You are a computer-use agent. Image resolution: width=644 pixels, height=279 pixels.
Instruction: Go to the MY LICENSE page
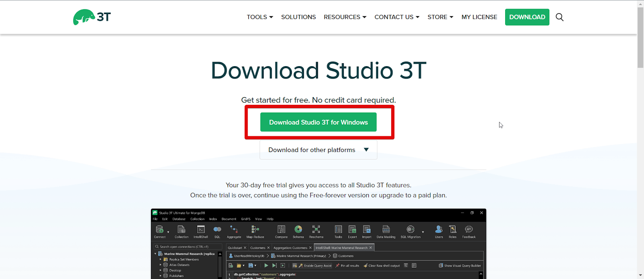tap(479, 17)
